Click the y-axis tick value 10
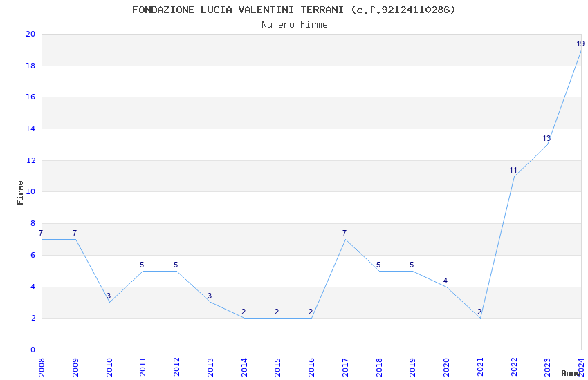The image size is (588, 380). [30, 191]
